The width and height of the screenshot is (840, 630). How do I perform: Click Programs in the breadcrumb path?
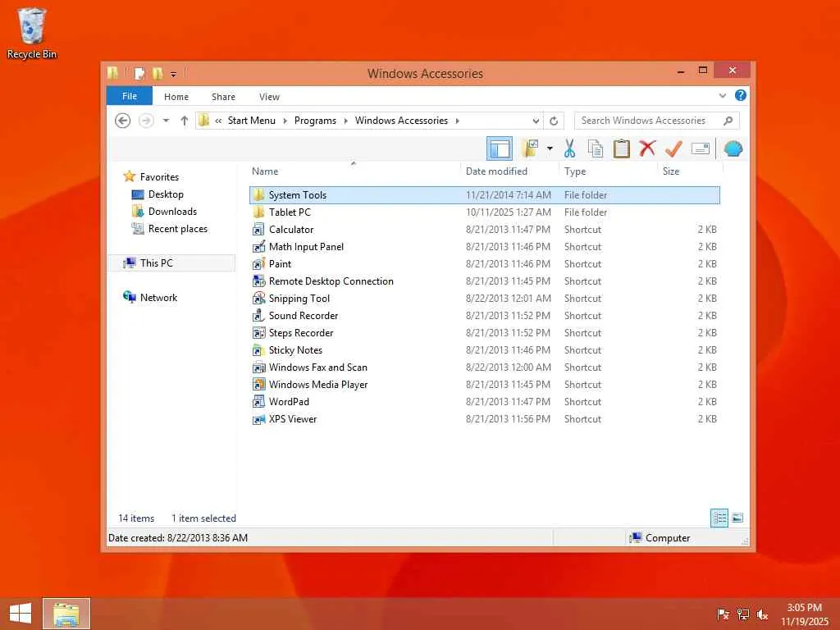[x=315, y=121]
